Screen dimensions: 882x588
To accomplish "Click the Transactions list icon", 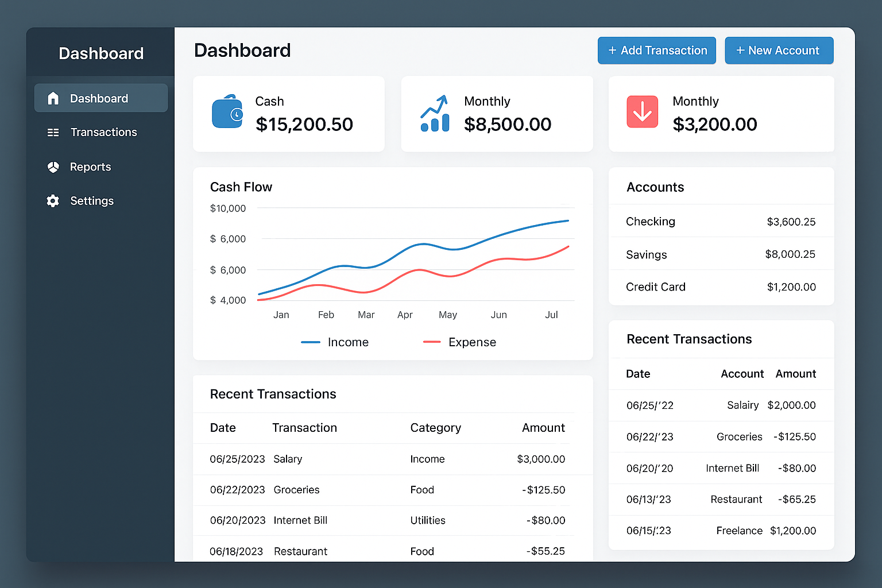I will pyautogui.click(x=53, y=132).
